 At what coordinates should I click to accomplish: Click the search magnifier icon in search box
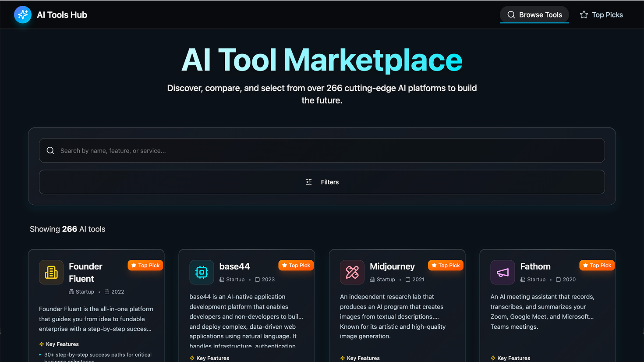[x=50, y=151]
